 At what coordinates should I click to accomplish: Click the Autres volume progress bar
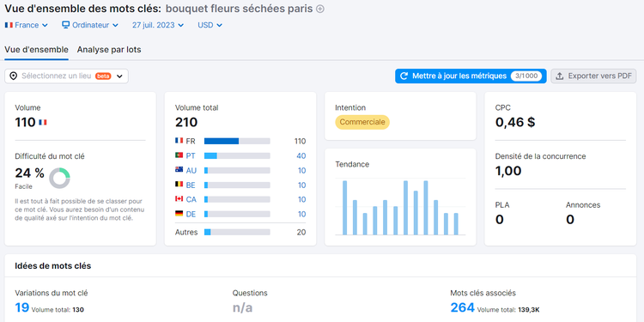click(x=237, y=232)
